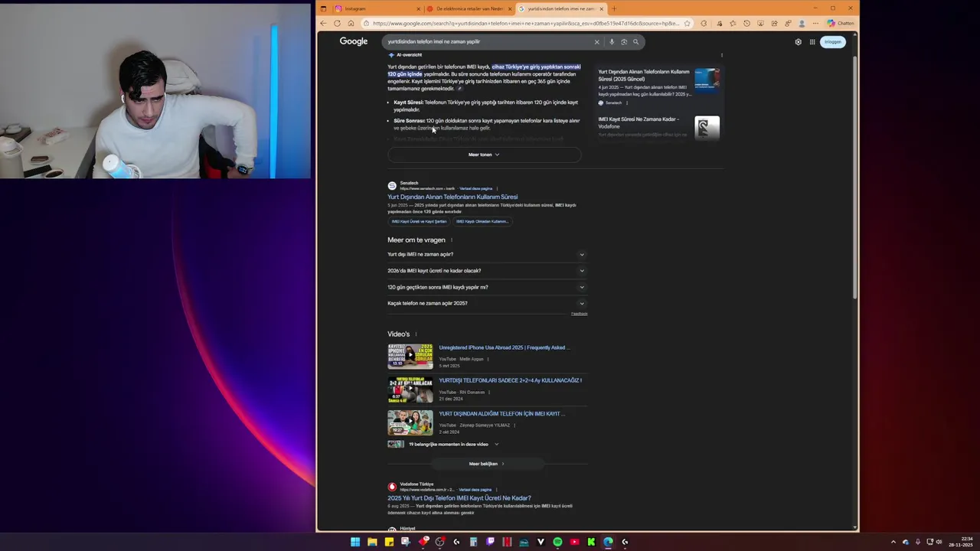Open Twitch from the taskbar

pyautogui.click(x=490, y=542)
